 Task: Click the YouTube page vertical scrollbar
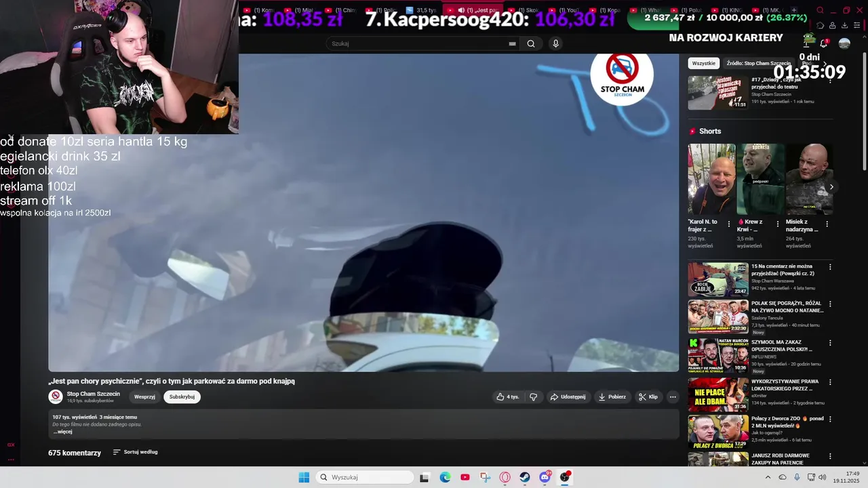pos(864,112)
